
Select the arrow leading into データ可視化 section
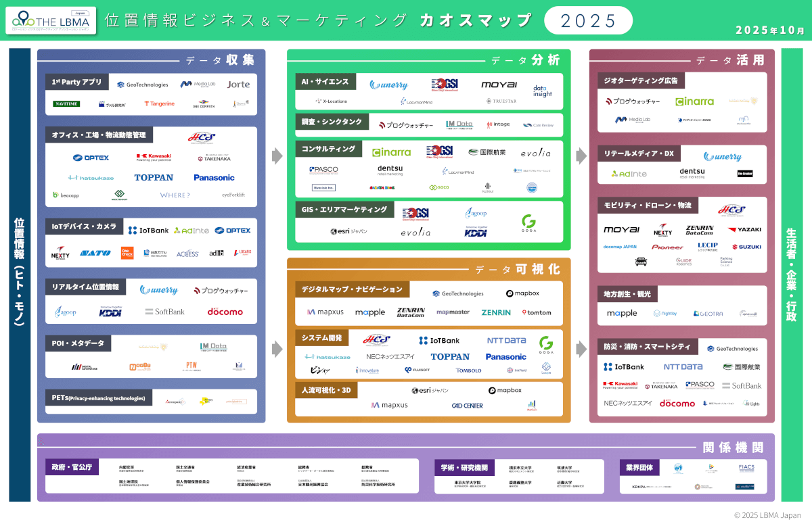click(x=275, y=348)
